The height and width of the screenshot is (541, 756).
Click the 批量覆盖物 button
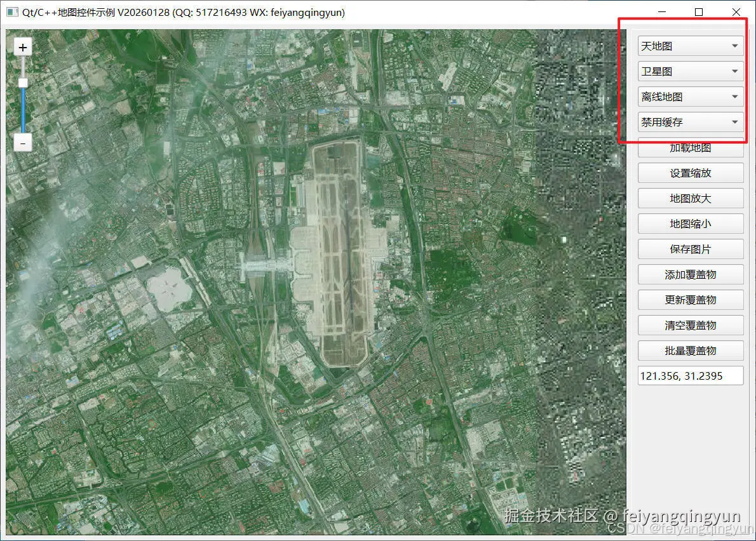691,351
